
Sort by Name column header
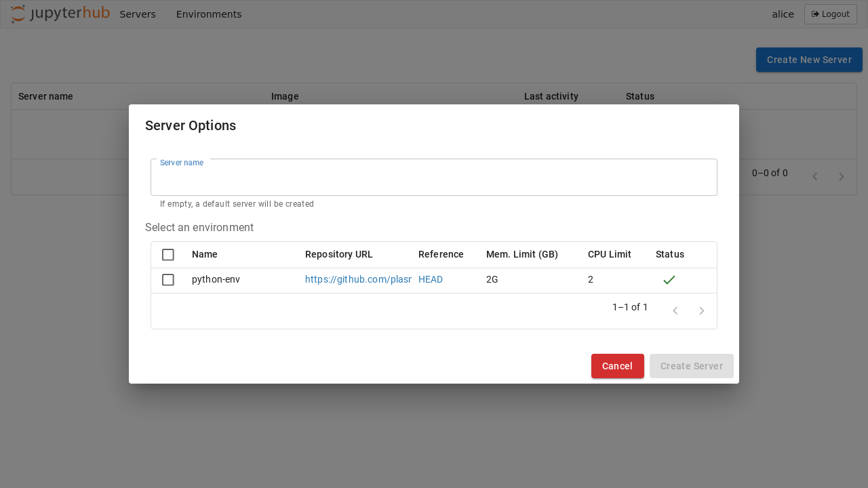tap(205, 254)
